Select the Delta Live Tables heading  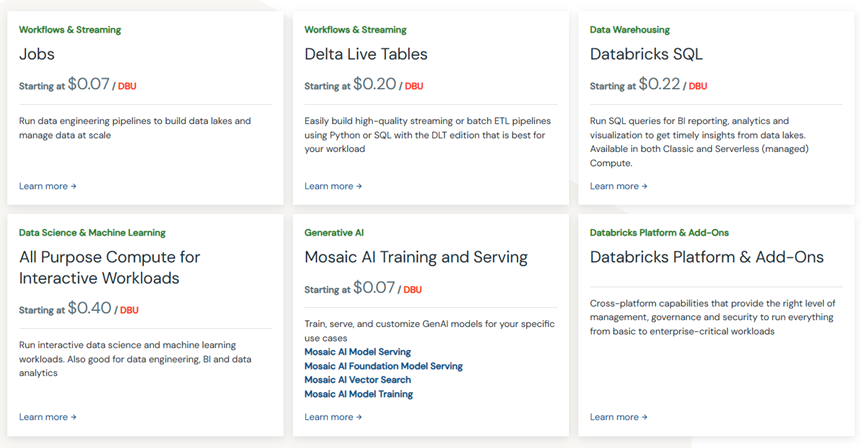click(366, 54)
